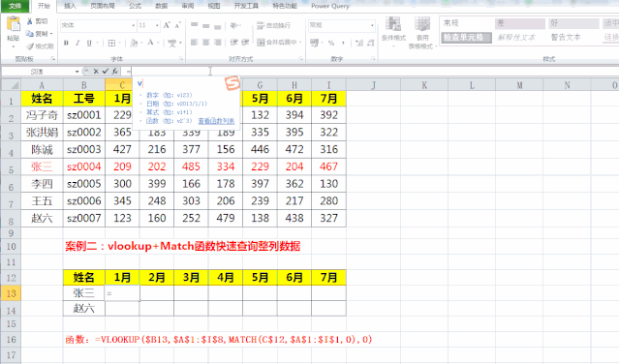Open Format as Table (套用表格格式)

(x=422, y=32)
